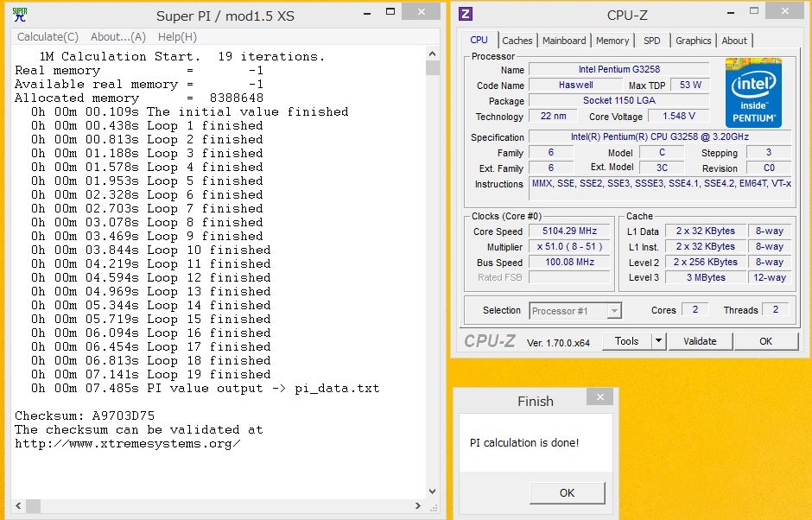Click OK in the Finish dialog
The width and height of the screenshot is (812, 520).
tap(567, 493)
